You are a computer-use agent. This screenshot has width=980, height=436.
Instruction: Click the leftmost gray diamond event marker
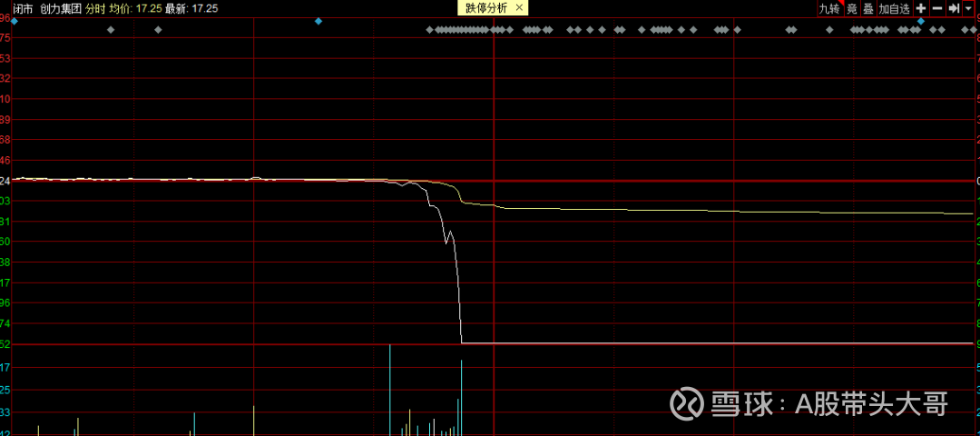coord(112,29)
